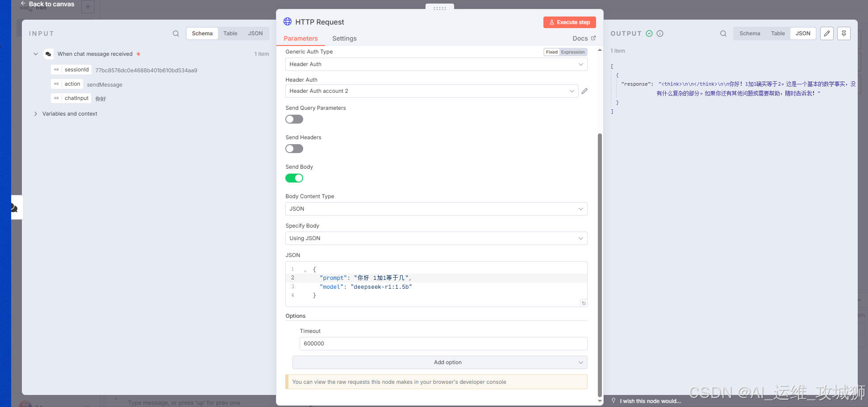Click the "response" key in output JSON

click(637, 84)
